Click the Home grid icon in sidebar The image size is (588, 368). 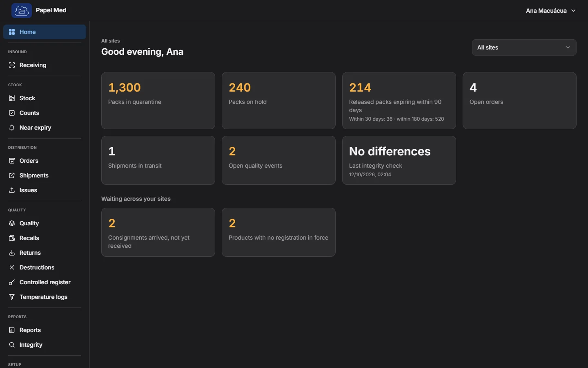click(12, 32)
